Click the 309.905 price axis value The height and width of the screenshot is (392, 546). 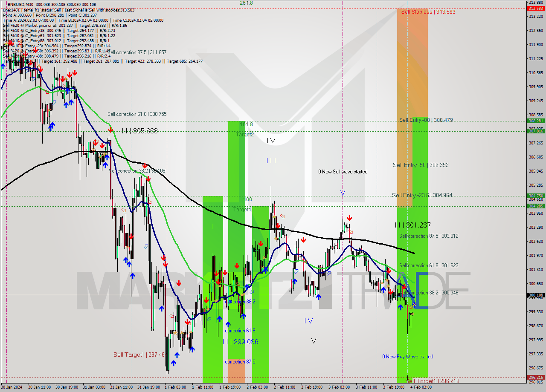tap(535, 87)
